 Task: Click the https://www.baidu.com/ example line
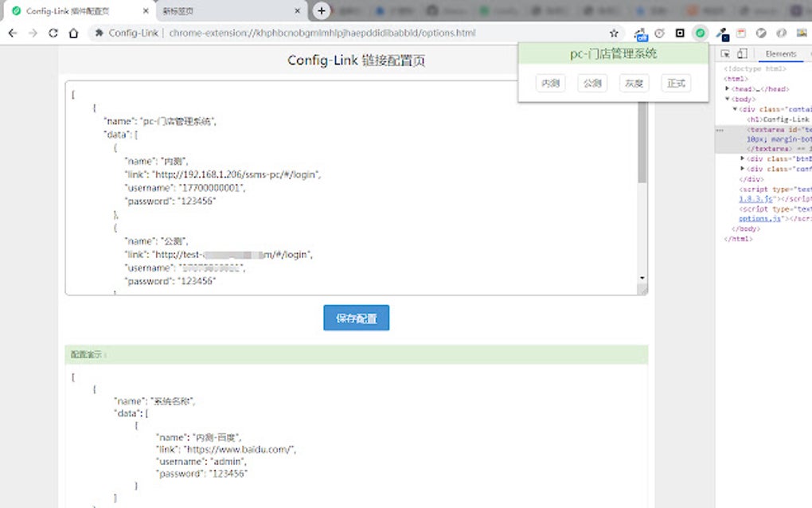point(226,450)
